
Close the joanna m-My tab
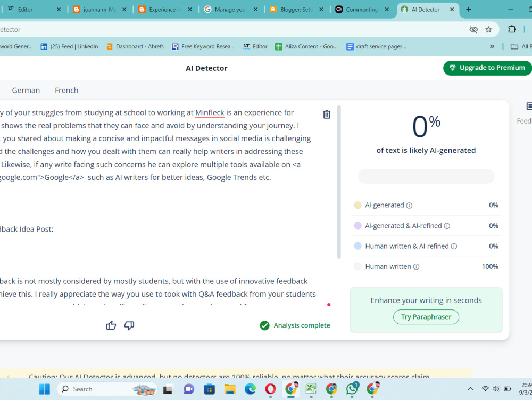pos(124,10)
